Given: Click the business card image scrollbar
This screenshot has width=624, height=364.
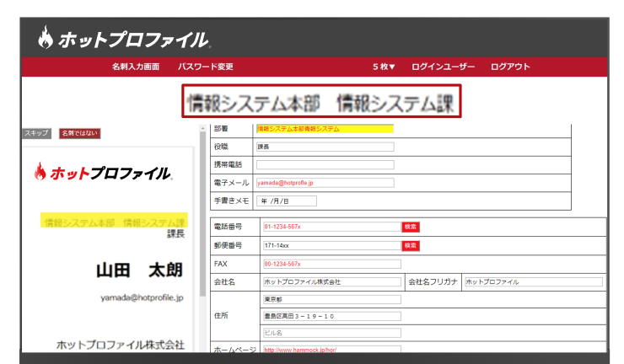Looking at the screenshot, I should [202, 236].
